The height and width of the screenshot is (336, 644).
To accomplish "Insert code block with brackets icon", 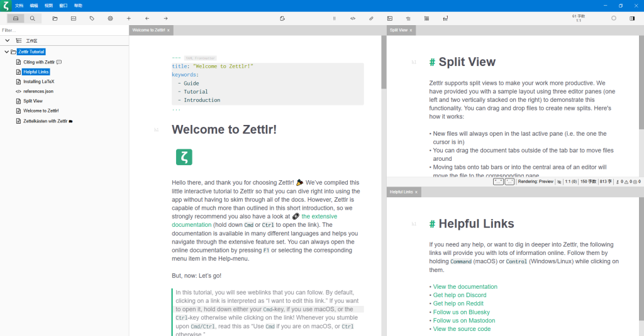I will click(x=353, y=18).
